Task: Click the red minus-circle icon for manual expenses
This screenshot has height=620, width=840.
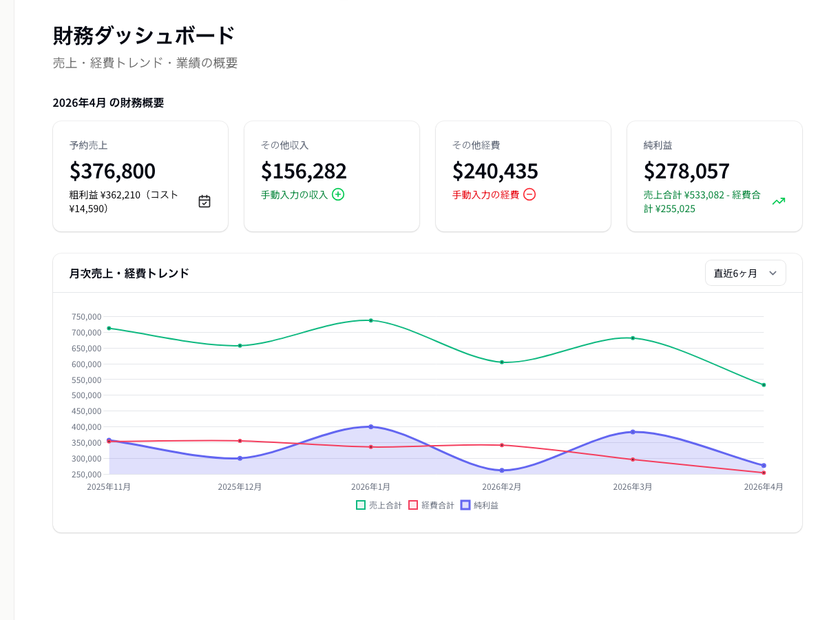Action: tap(529, 194)
